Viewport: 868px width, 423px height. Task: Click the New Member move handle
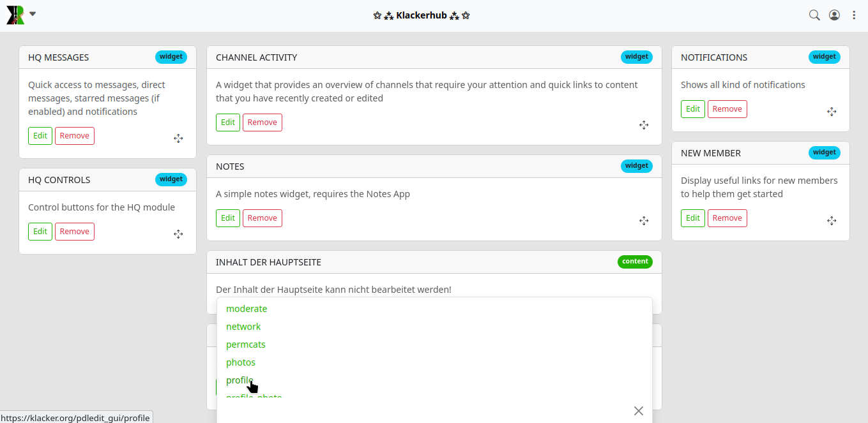click(832, 221)
